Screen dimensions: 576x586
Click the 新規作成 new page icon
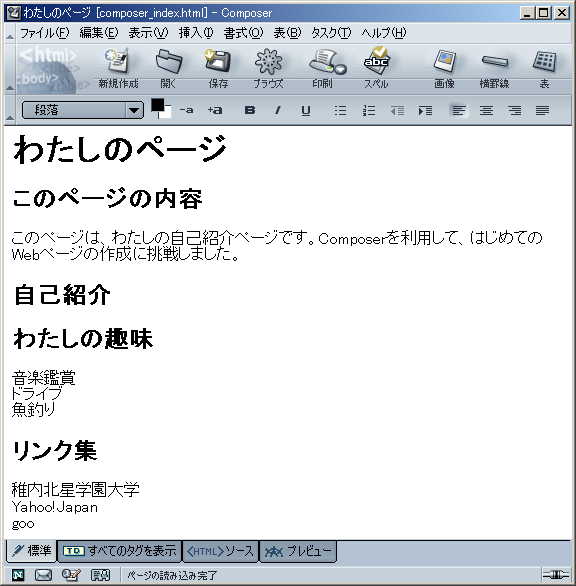(x=118, y=68)
